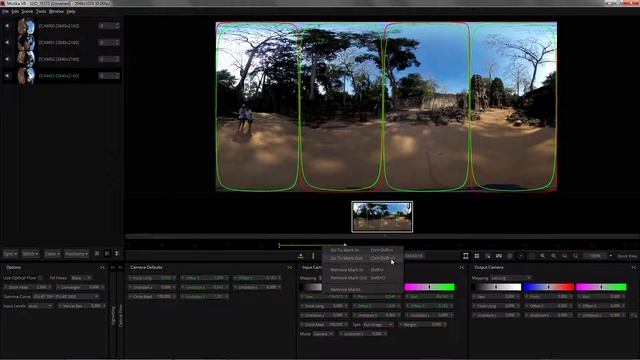The image size is (640, 360).
Task: Toggle the arrow icon beside ZCAM03
Action: pos(7,76)
